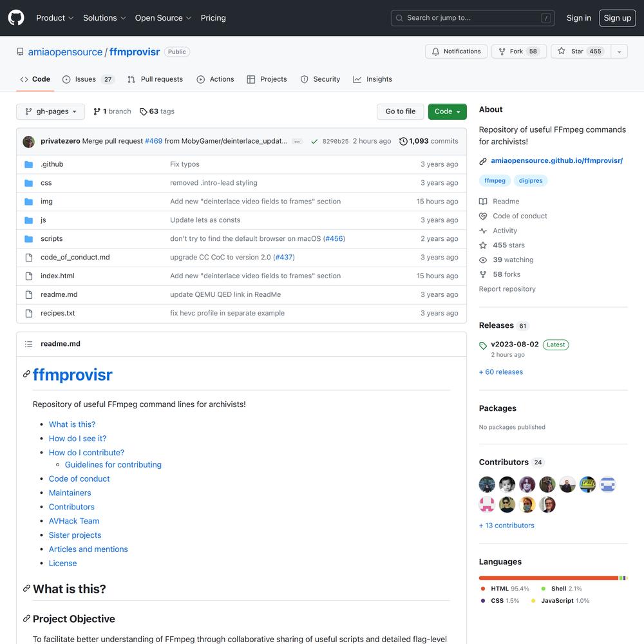Click the history clock icon by 1,093 commits
The height and width of the screenshot is (644, 644).
pos(403,141)
